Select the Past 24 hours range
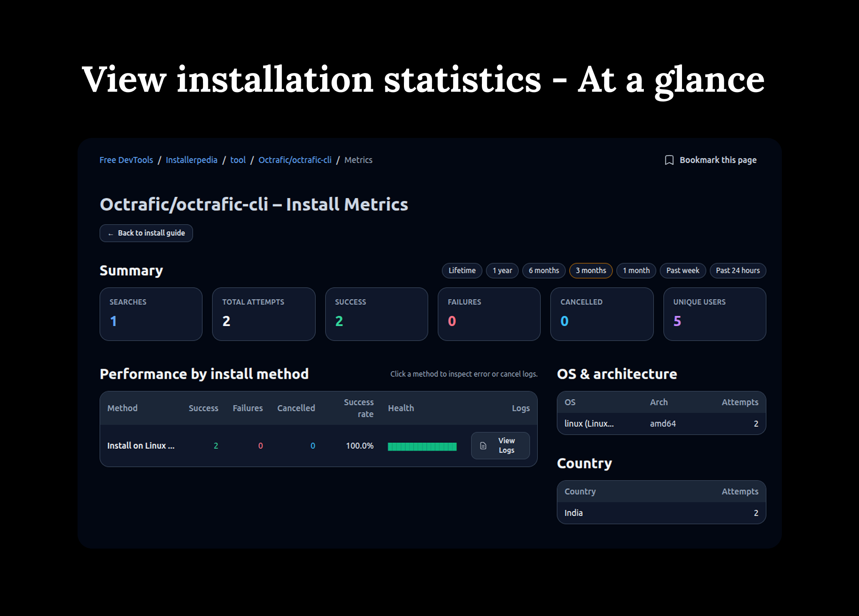859x616 pixels. [x=738, y=271]
